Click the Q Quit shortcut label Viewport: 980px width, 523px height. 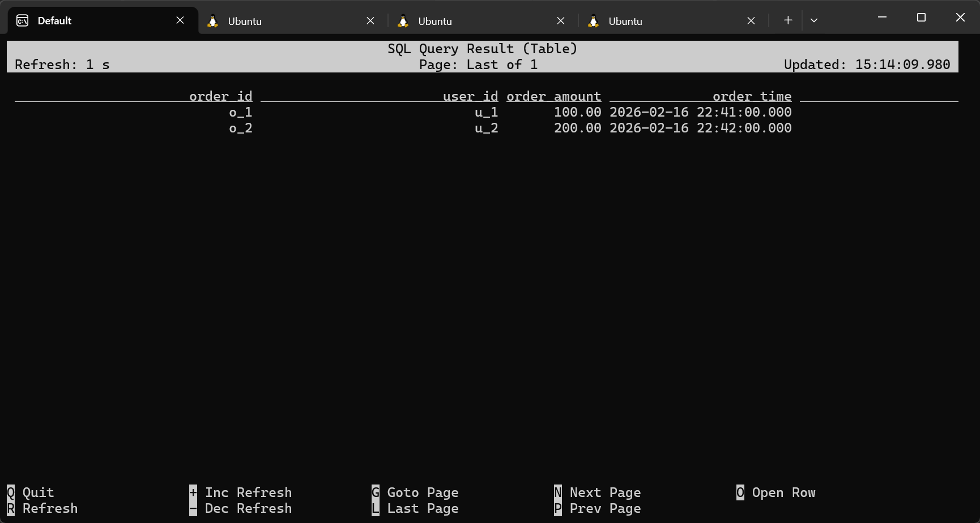click(31, 492)
